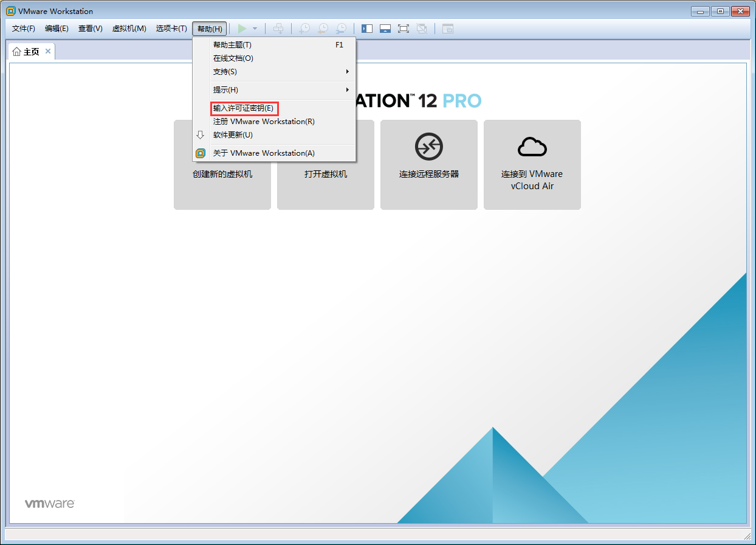
Task: Close the 主页 tab with its X
Action: coord(47,51)
